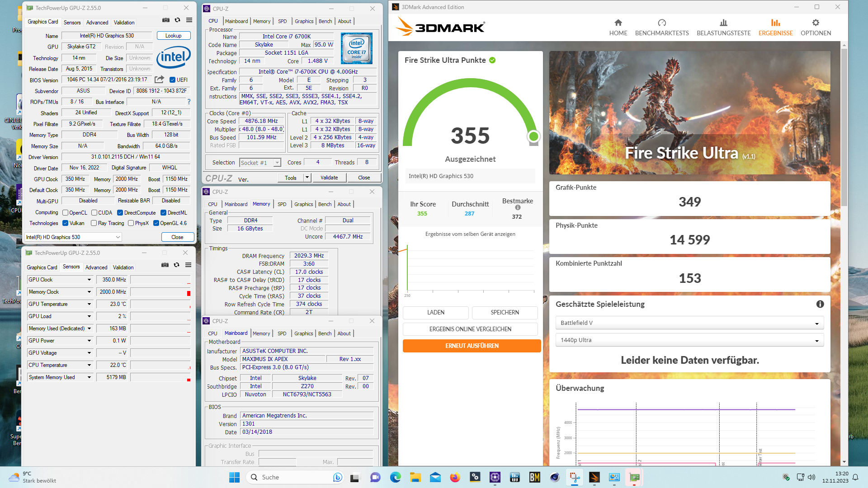
Task: Click the taskbar Suche search field
Action: [x=295, y=477]
